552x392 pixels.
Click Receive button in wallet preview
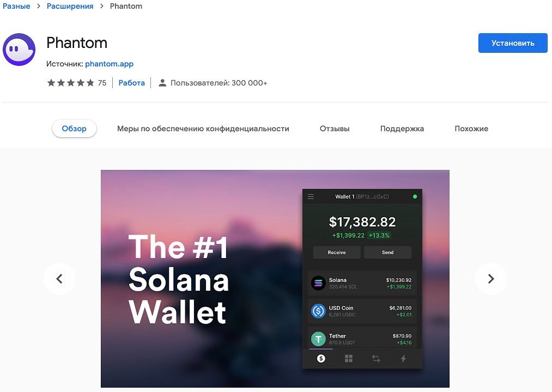coord(337,252)
